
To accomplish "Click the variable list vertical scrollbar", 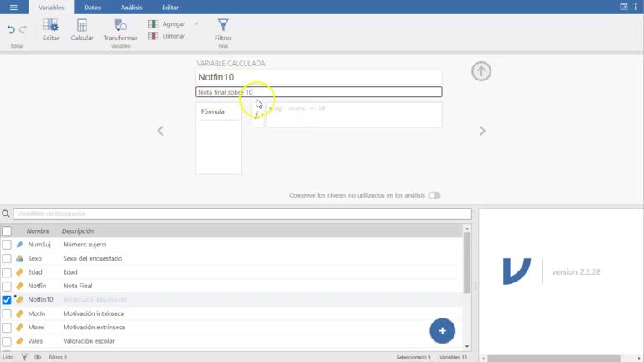I will [x=466, y=262].
